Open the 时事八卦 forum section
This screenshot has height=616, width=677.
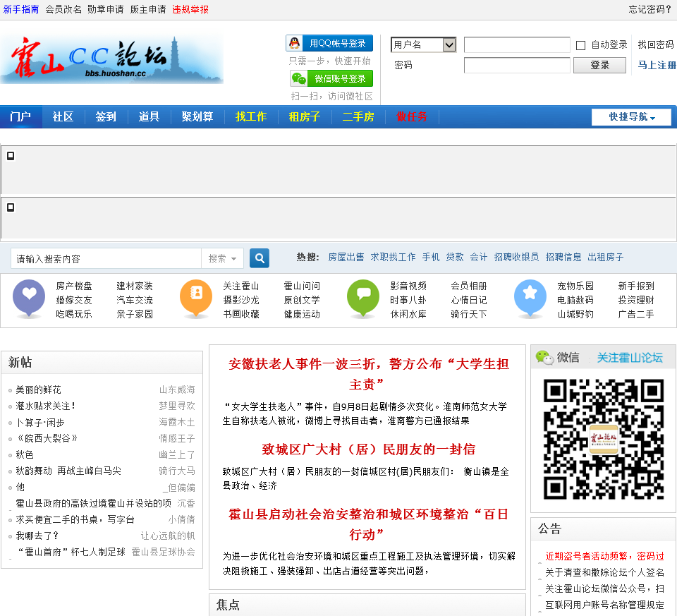408,300
